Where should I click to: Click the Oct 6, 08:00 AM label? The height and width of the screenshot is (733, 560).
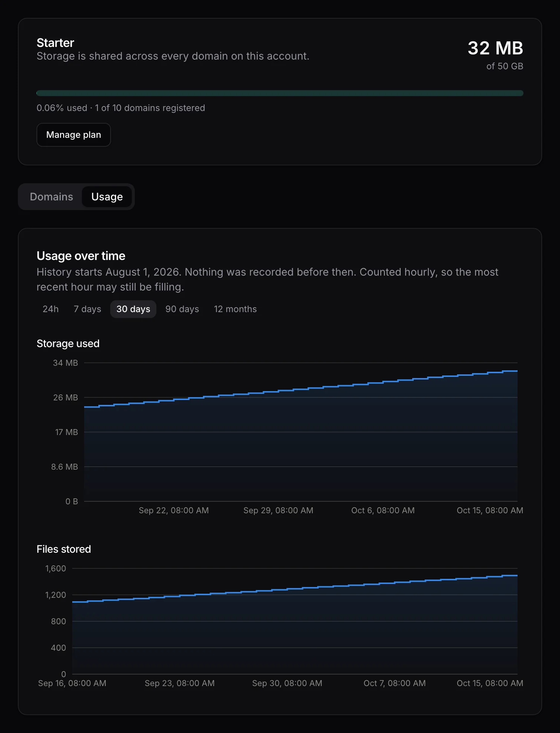(x=383, y=510)
